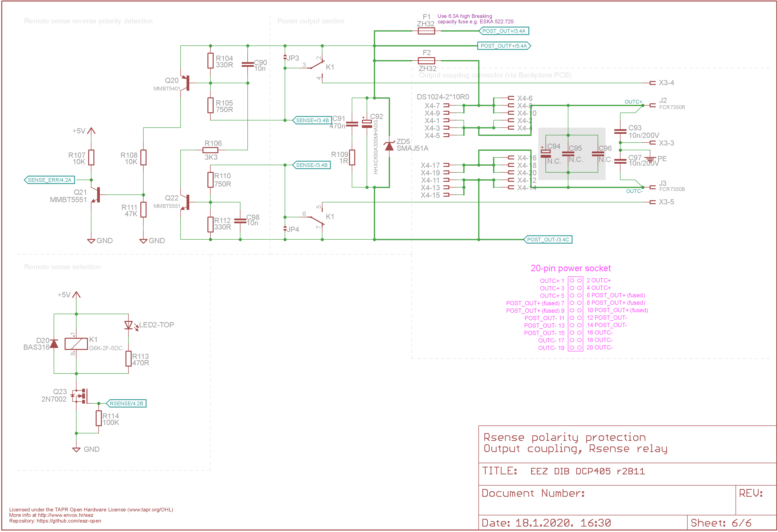Select the +5V supply symbol above R107
The width and height of the screenshot is (778, 532).
click(x=91, y=131)
